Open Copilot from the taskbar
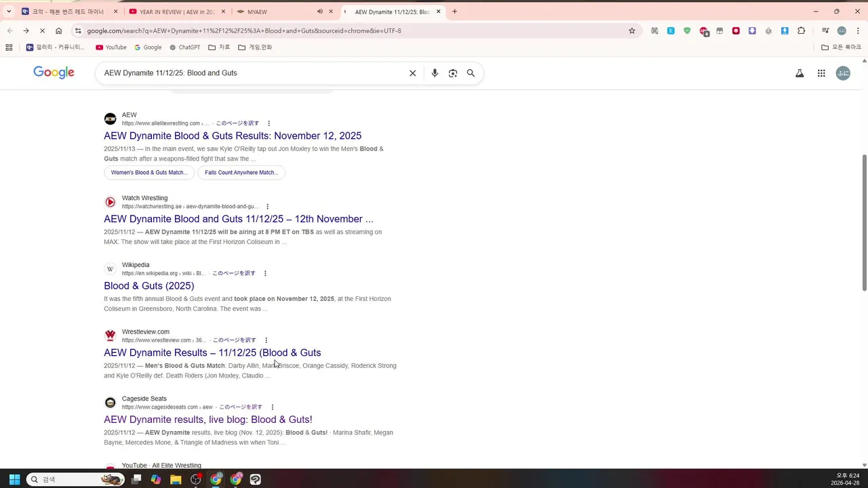 coord(156,479)
